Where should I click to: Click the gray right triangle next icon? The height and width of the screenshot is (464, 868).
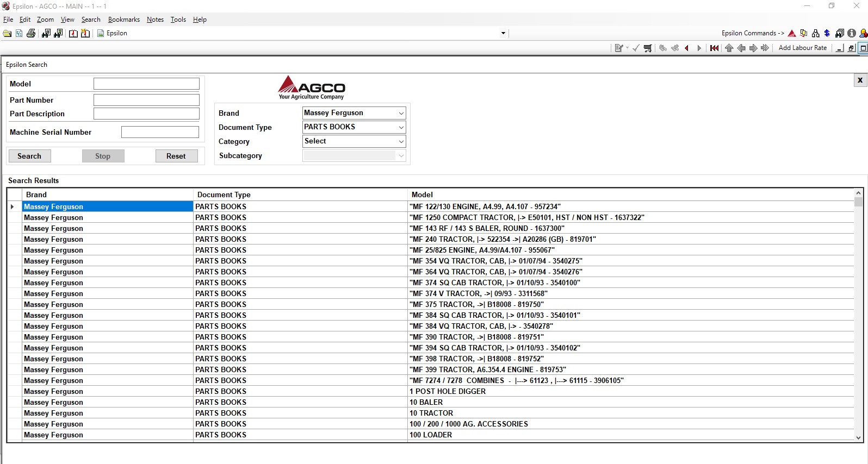699,48
